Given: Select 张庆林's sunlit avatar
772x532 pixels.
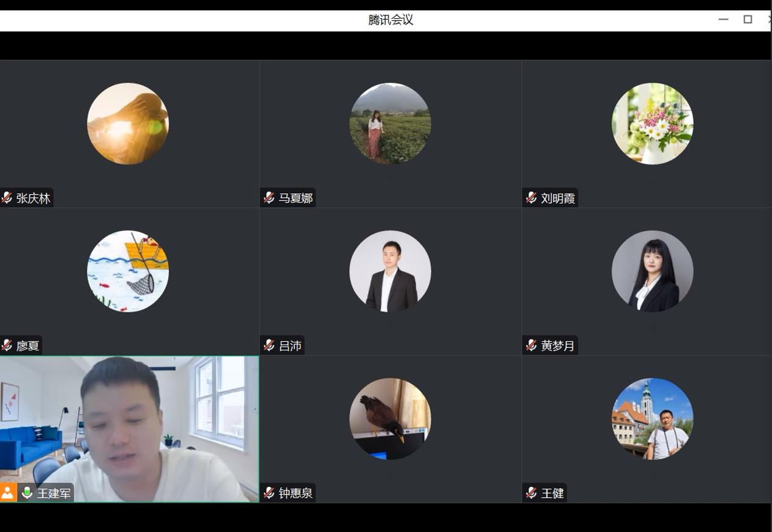Looking at the screenshot, I should [128, 124].
